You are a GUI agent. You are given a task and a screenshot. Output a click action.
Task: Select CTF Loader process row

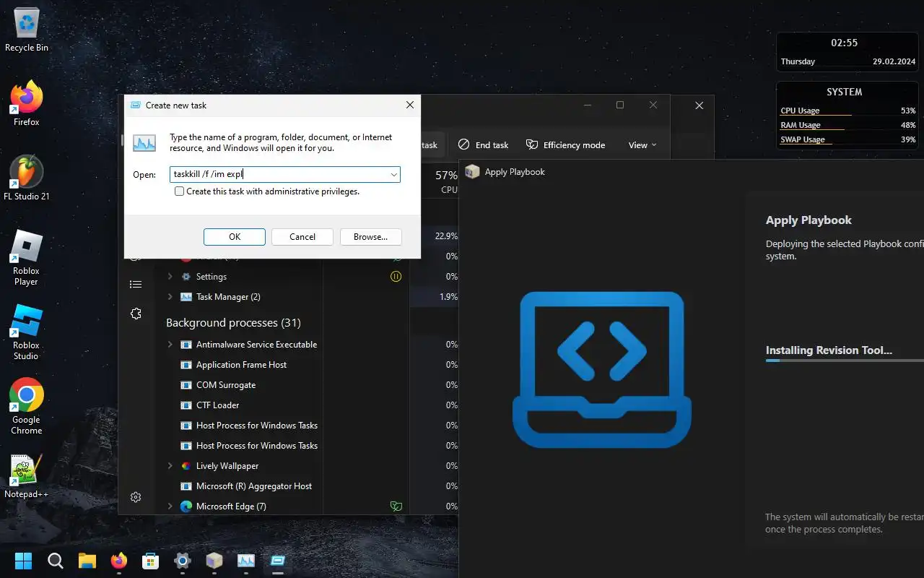tap(217, 405)
